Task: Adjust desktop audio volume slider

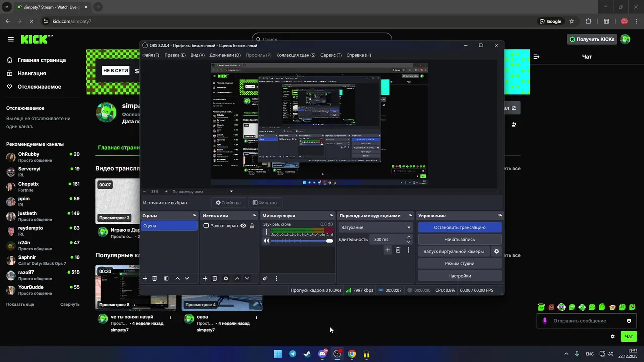Action: (302, 241)
